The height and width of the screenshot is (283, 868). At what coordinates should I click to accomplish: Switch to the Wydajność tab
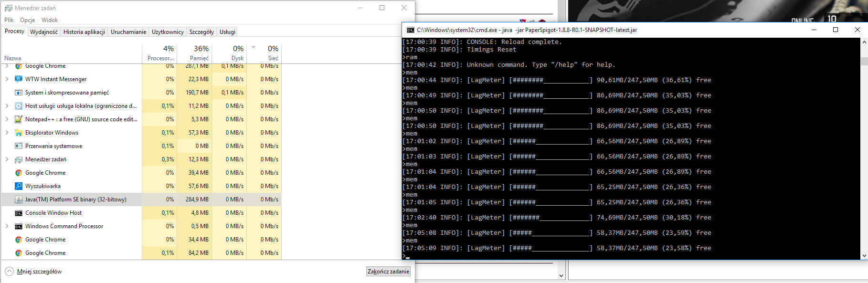point(44,32)
